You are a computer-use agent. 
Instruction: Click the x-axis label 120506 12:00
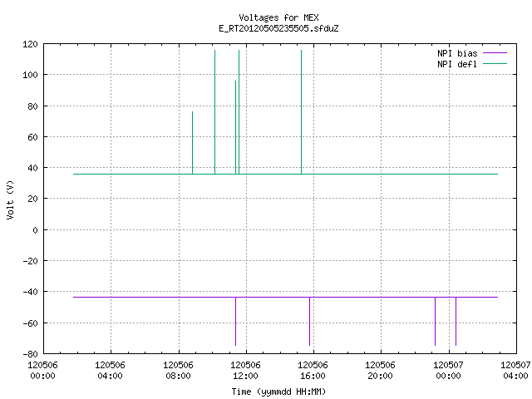[245, 370]
